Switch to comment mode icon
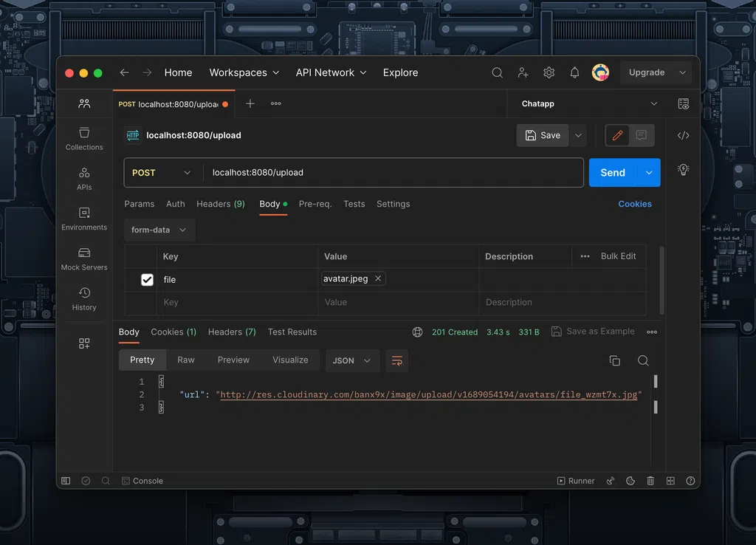Viewport: 756px width, 545px height. 642,135
